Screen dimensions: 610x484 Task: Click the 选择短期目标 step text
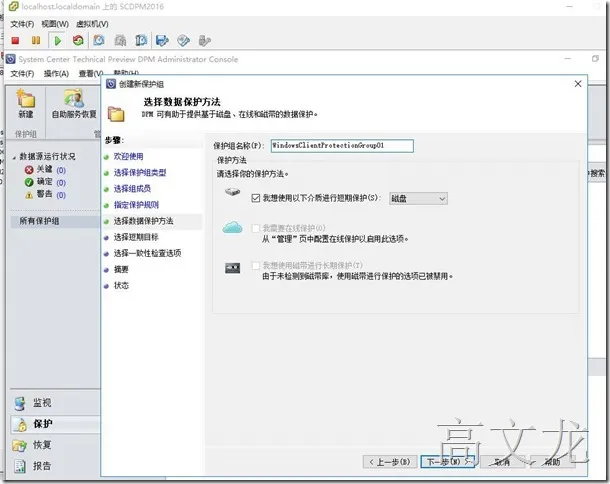click(136, 237)
